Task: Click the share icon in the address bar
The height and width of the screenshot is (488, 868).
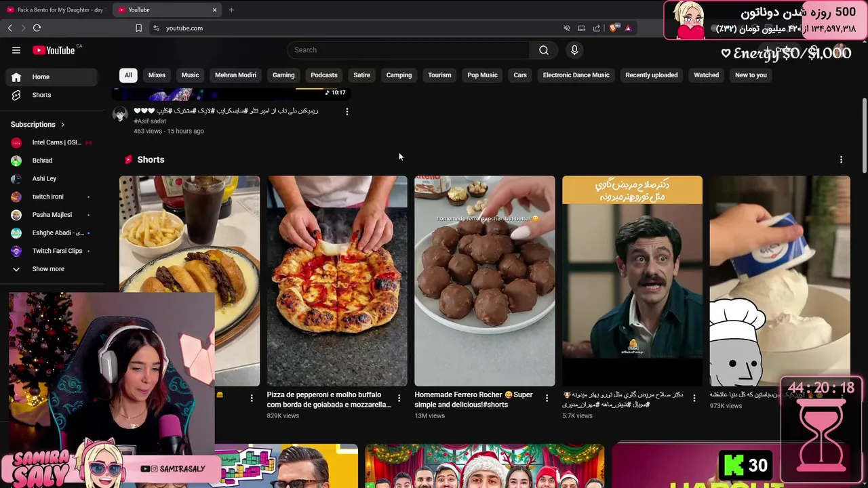Action: click(597, 28)
